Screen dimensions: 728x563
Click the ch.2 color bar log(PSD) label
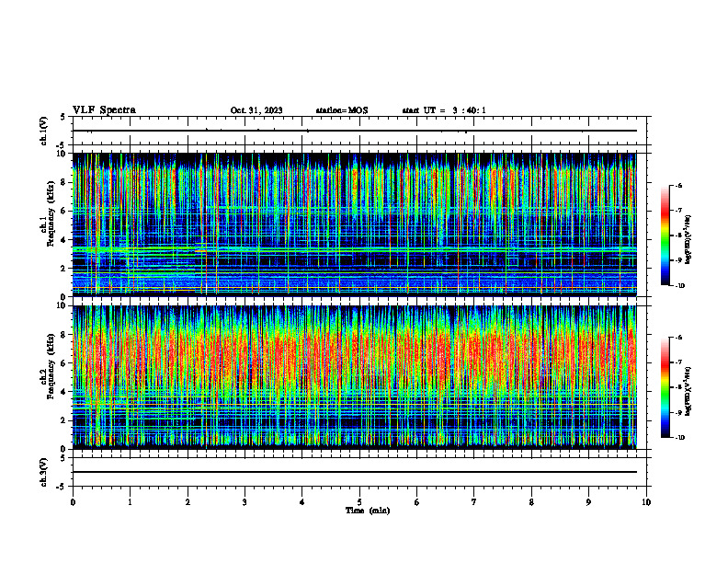tap(688, 390)
